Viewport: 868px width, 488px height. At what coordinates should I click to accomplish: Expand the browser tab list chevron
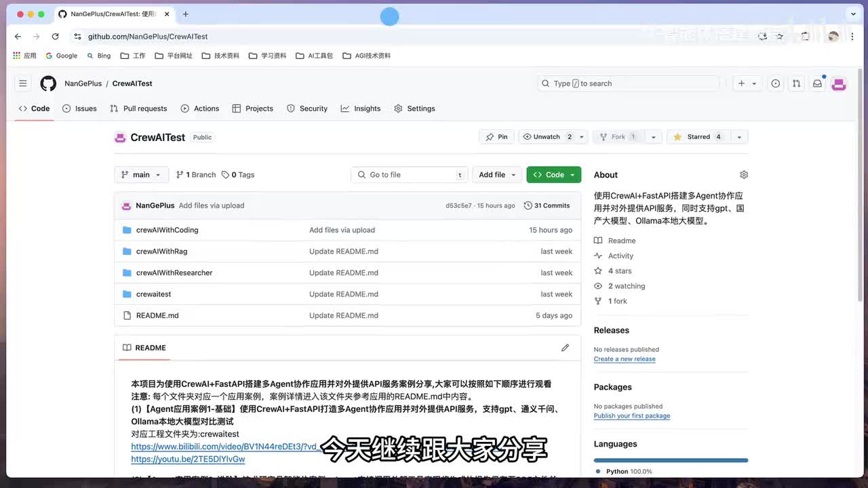point(853,14)
